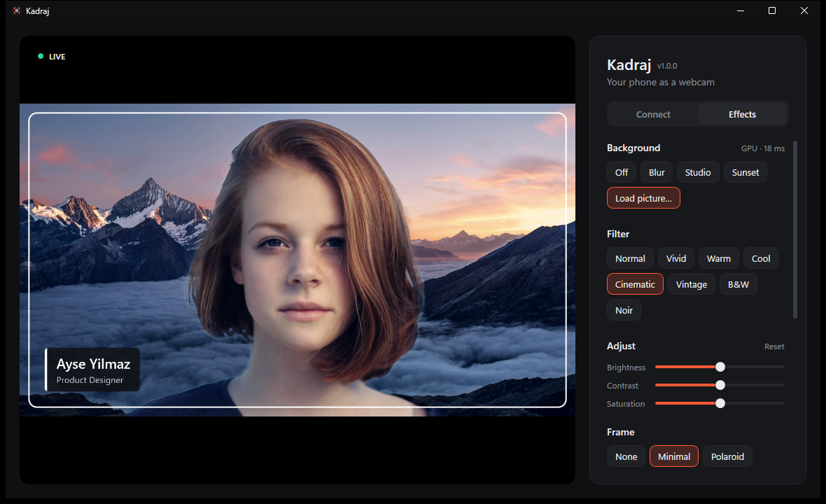
Task: Choose the Noir filter
Action: (624, 310)
